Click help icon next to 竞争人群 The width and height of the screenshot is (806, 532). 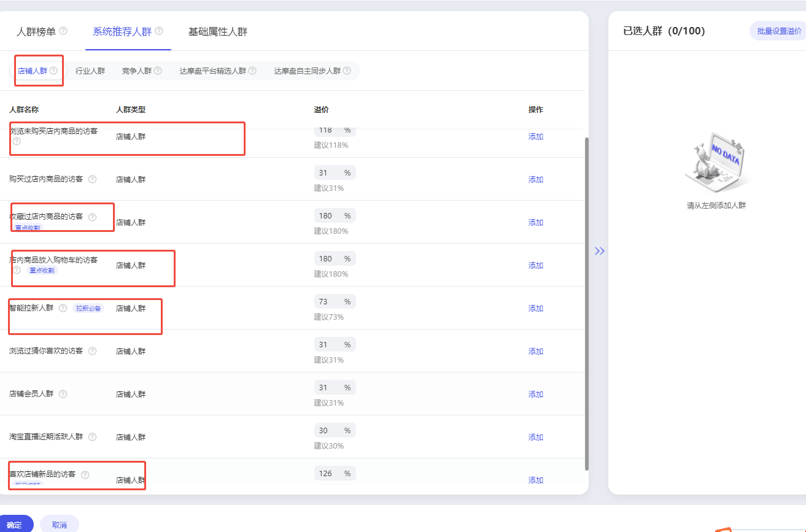pos(158,71)
